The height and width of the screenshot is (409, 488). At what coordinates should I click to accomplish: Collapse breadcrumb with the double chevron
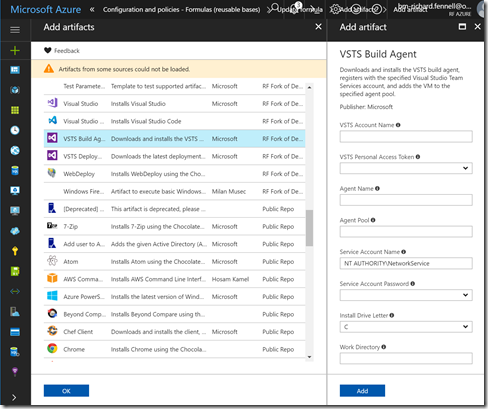tap(92, 10)
